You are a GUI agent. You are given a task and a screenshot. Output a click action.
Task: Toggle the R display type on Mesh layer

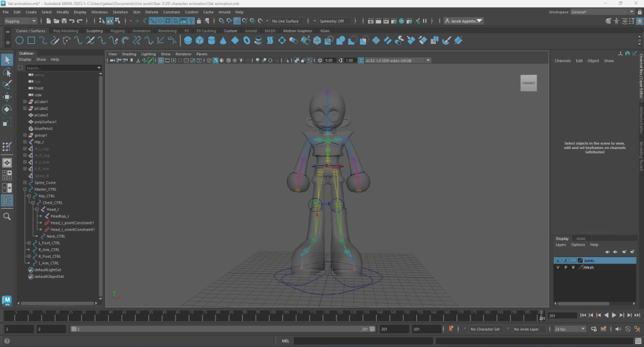(573, 267)
